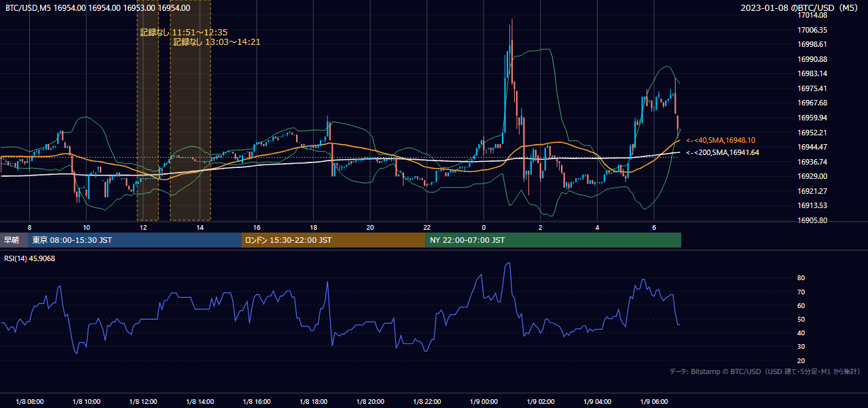This screenshot has width=868, height=408.
Task: Click the Bitstamp data source footnote
Action: click(x=765, y=371)
